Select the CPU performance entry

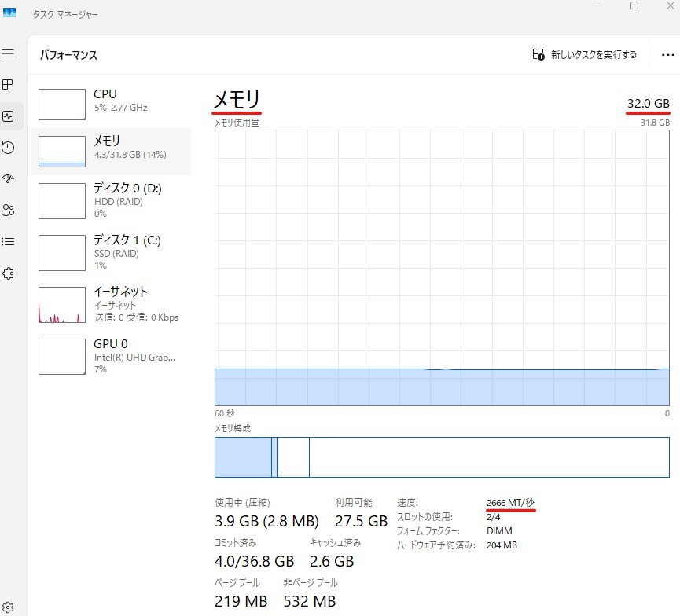pos(111,104)
